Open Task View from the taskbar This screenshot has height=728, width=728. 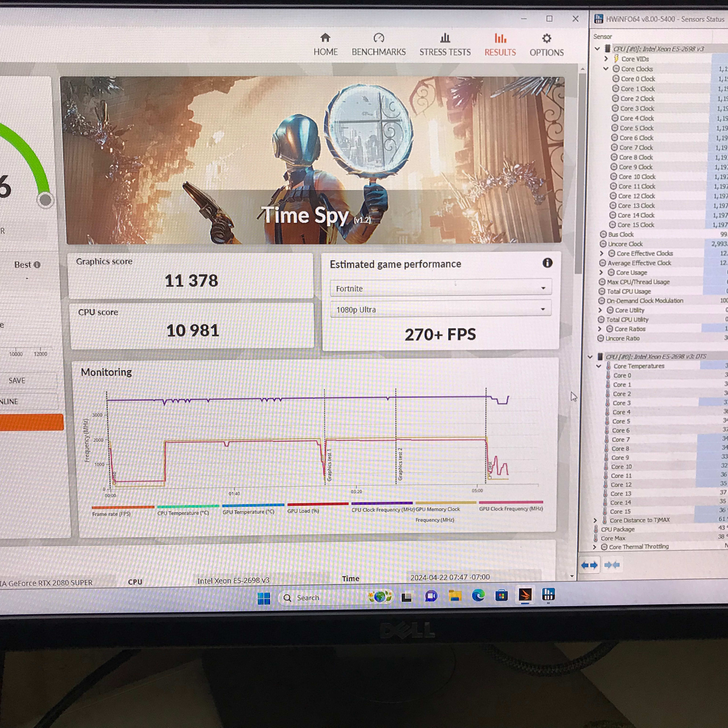(407, 597)
